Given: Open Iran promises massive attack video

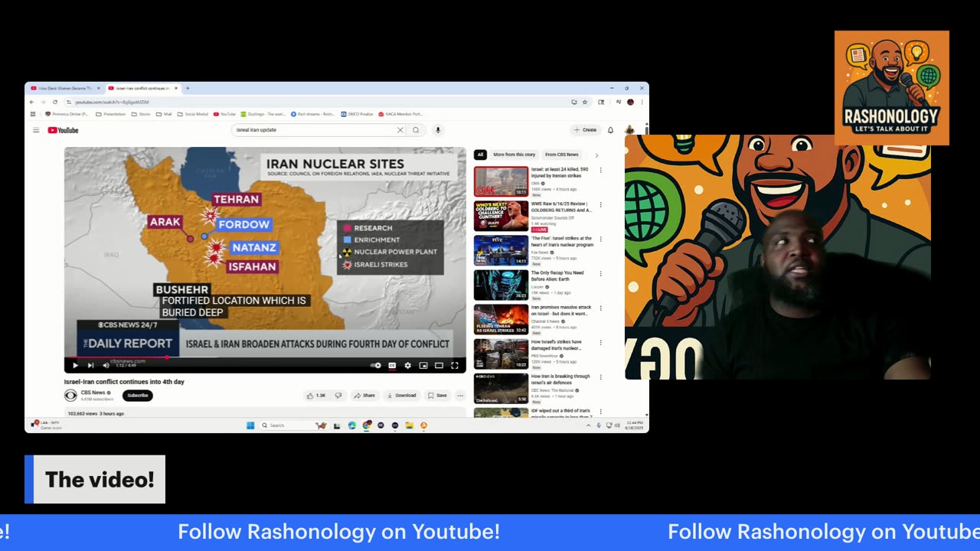Looking at the screenshot, I should (x=501, y=319).
